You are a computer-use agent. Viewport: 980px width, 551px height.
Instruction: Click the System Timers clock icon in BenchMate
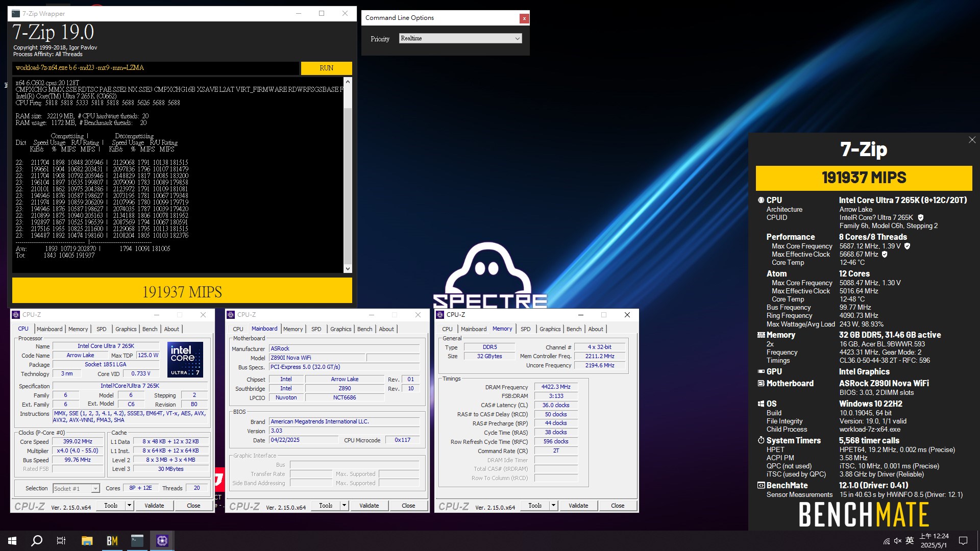click(761, 441)
